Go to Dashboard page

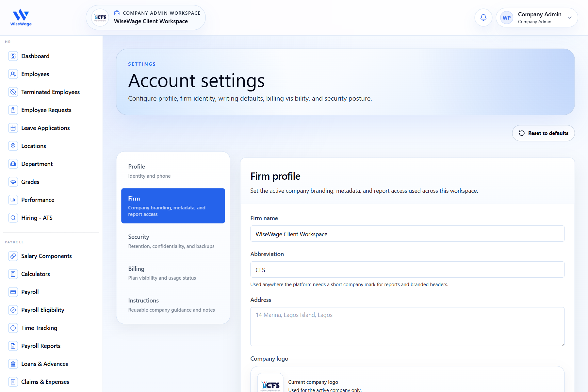35,56
